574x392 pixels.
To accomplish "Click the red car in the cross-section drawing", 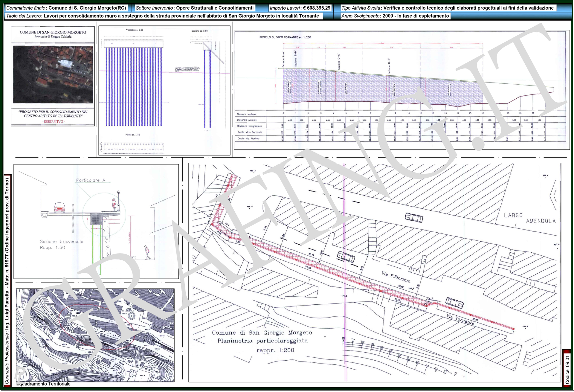I will (x=59, y=207).
